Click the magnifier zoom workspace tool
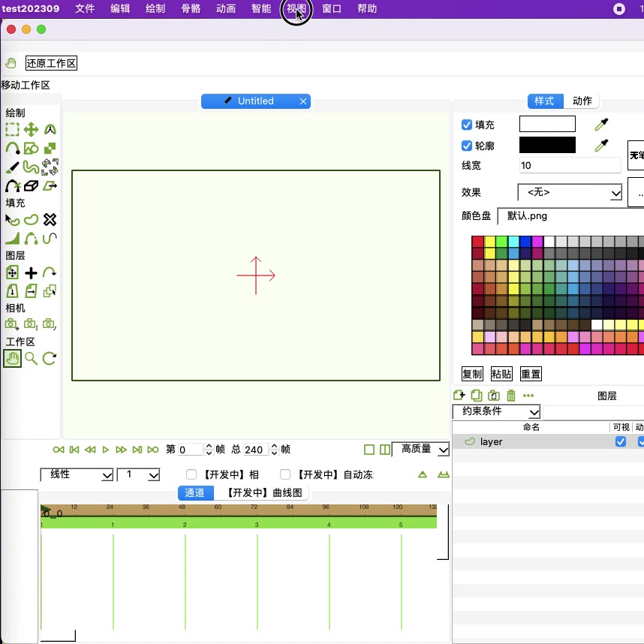Screen dimensions: 644x644 pyautogui.click(x=31, y=359)
